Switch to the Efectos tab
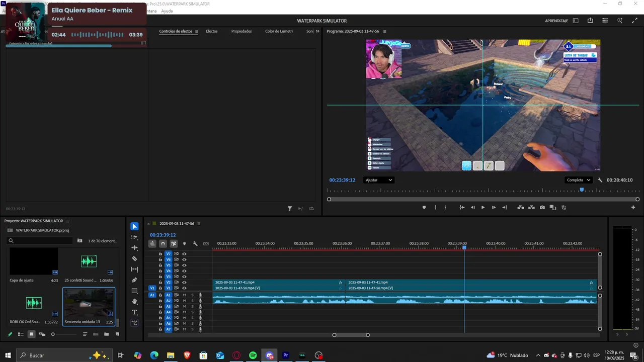 point(212,31)
